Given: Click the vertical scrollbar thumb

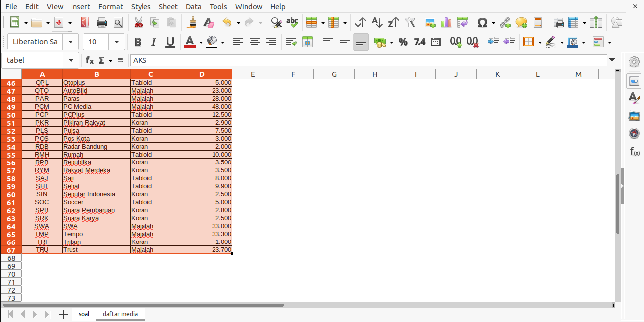Looking at the screenshot, I should tap(618, 204).
